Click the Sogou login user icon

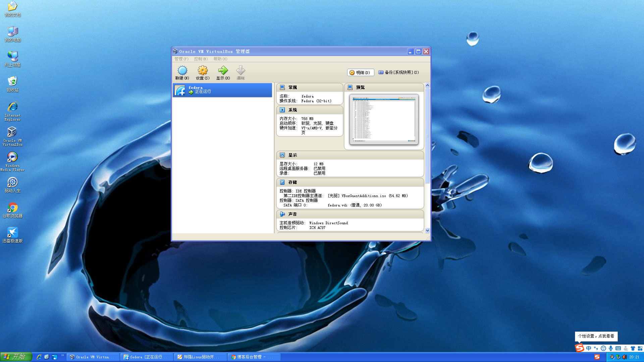tap(626, 349)
